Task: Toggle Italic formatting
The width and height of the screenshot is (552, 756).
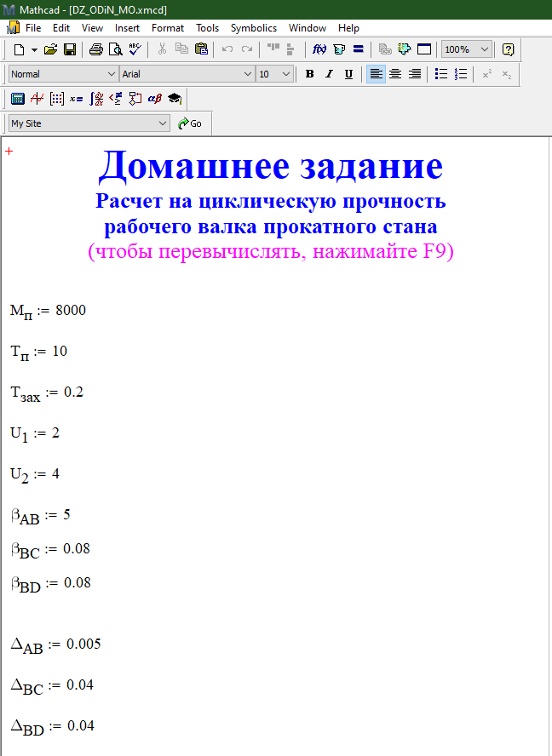Action: point(329,74)
